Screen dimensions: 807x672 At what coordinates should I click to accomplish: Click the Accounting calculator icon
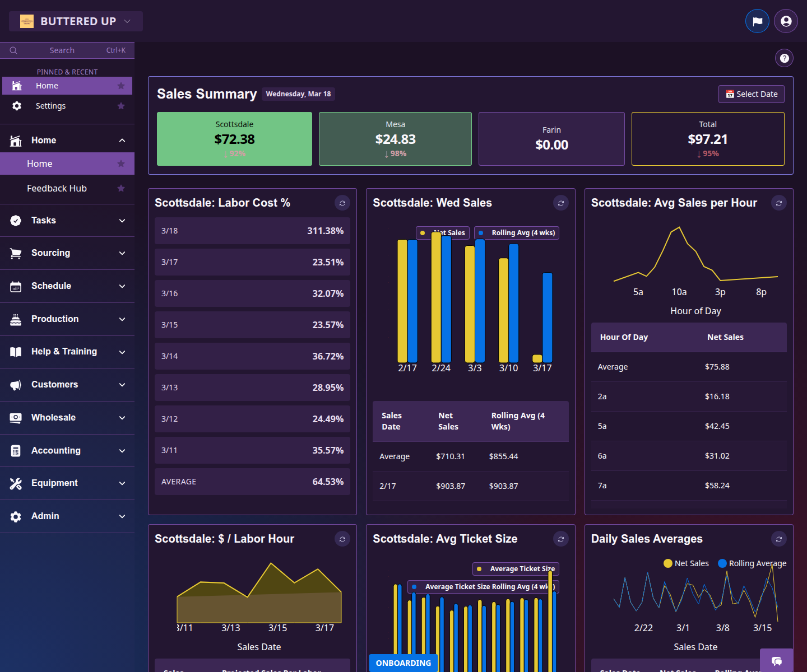click(x=16, y=450)
